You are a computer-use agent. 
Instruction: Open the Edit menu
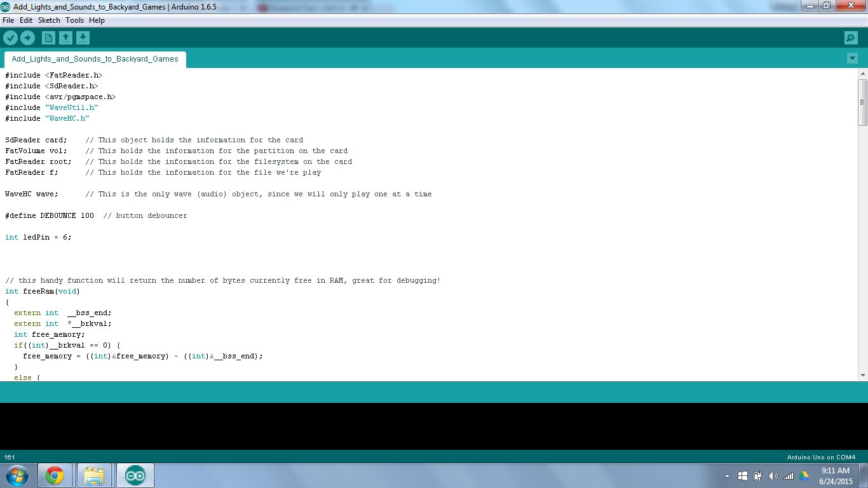click(26, 20)
